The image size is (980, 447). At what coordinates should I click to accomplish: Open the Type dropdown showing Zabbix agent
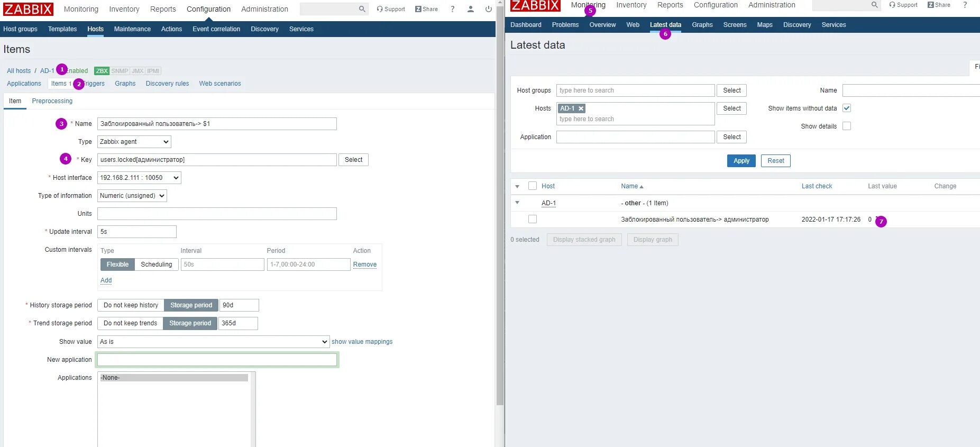(134, 142)
